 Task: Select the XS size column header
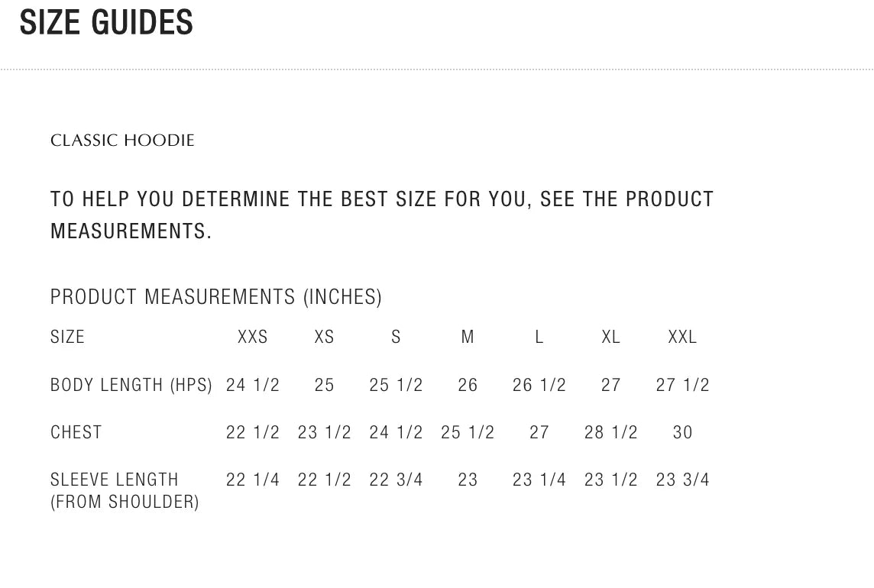(x=325, y=337)
